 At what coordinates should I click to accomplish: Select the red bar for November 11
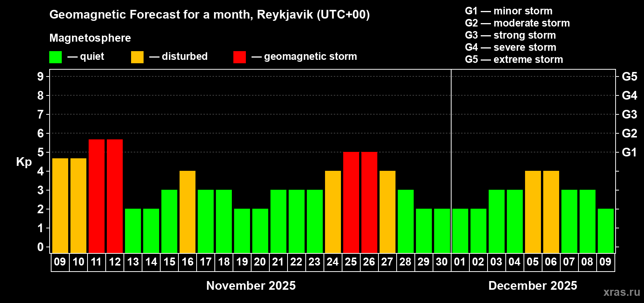tap(97, 196)
